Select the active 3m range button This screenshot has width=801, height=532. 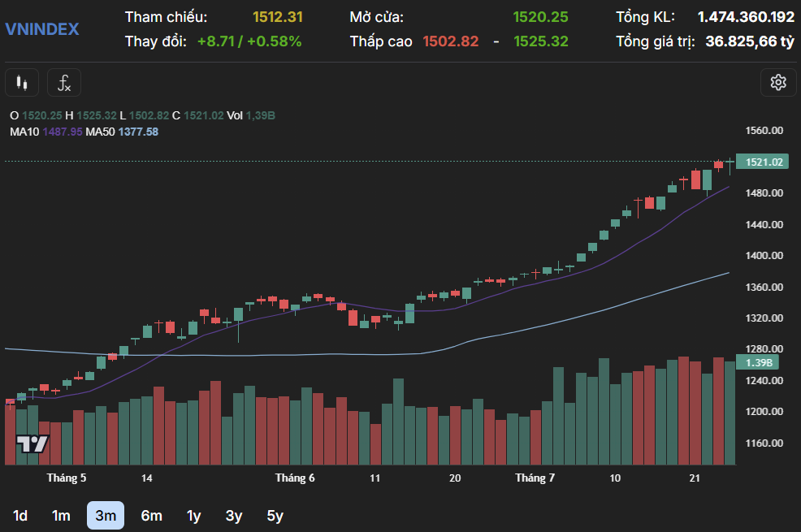(106, 515)
